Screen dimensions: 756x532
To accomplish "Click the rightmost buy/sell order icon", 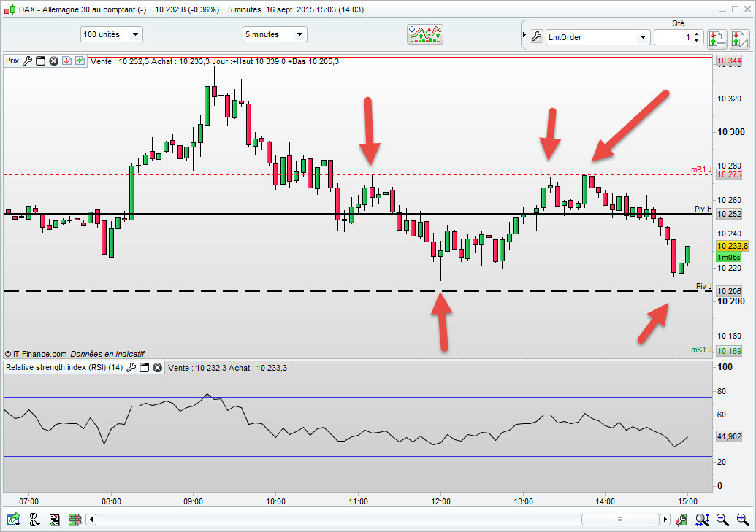I will click(x=740, y=39).
